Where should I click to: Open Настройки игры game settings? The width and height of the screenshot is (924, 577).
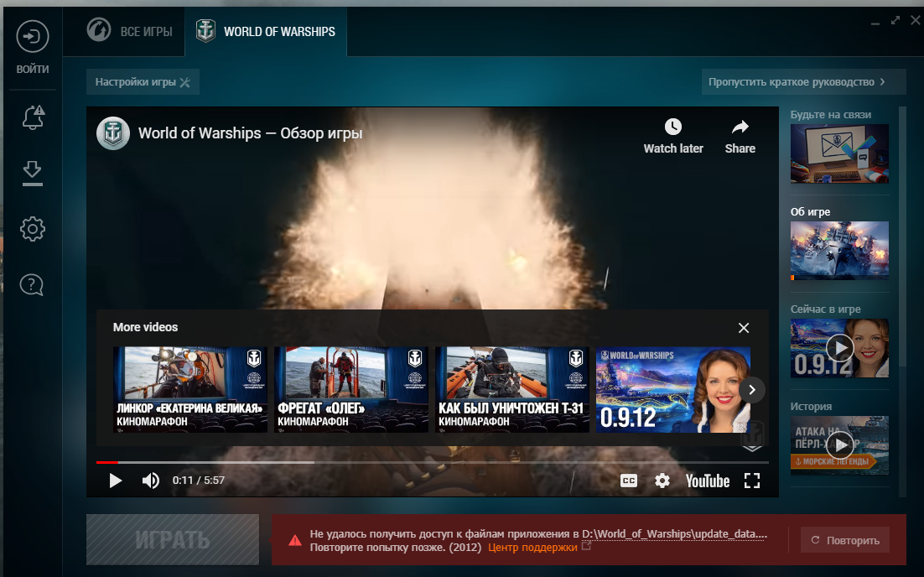[x=143, y=82]
